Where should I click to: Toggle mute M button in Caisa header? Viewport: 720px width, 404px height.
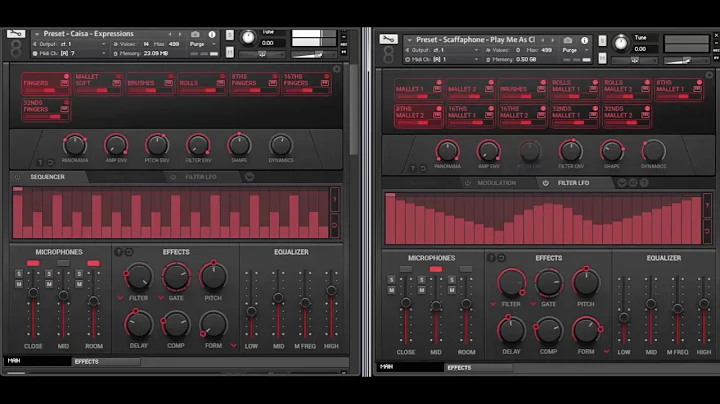coord(230,52)
